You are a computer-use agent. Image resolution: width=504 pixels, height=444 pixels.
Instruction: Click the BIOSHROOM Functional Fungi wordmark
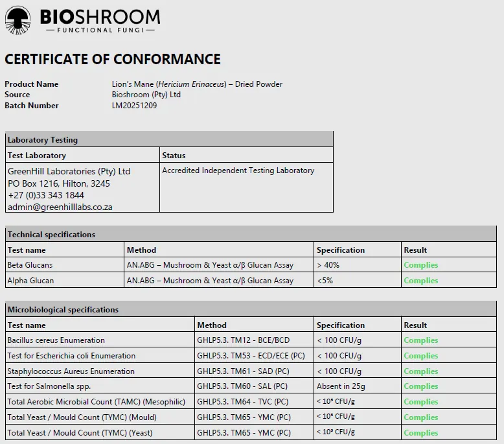pos(100,21)
